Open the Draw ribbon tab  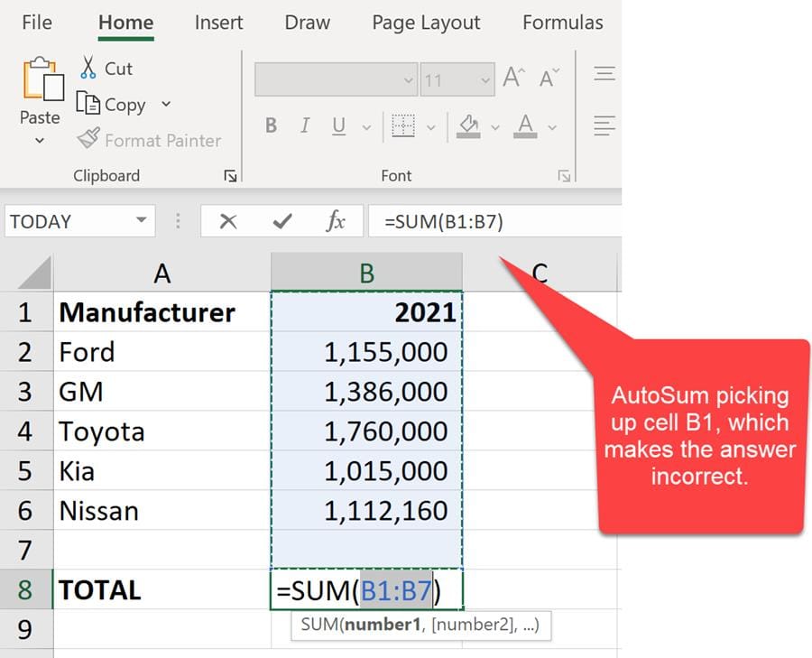pos(307,23)
